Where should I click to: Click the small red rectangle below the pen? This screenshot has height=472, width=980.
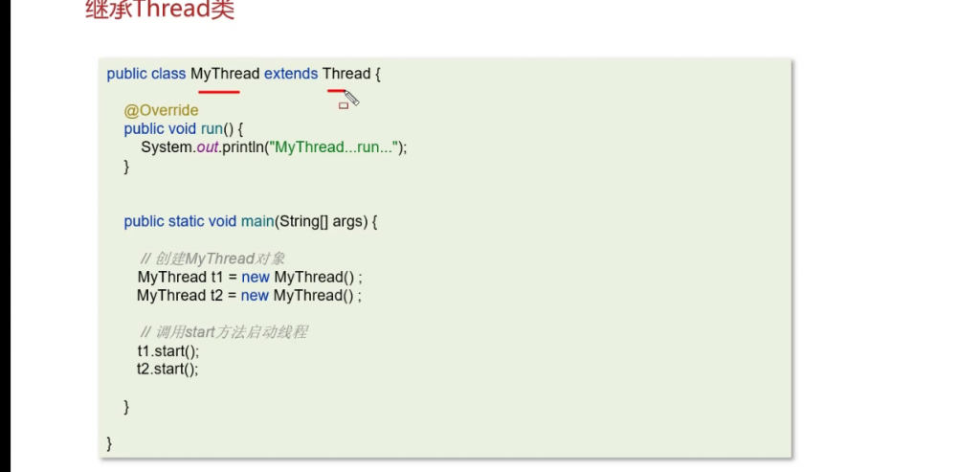[x=343, y=106]
